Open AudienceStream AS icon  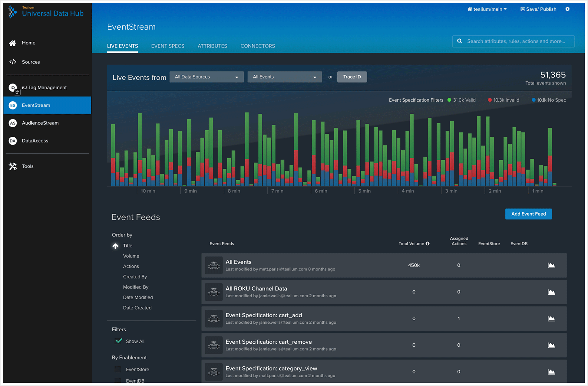tap(13, 123)
